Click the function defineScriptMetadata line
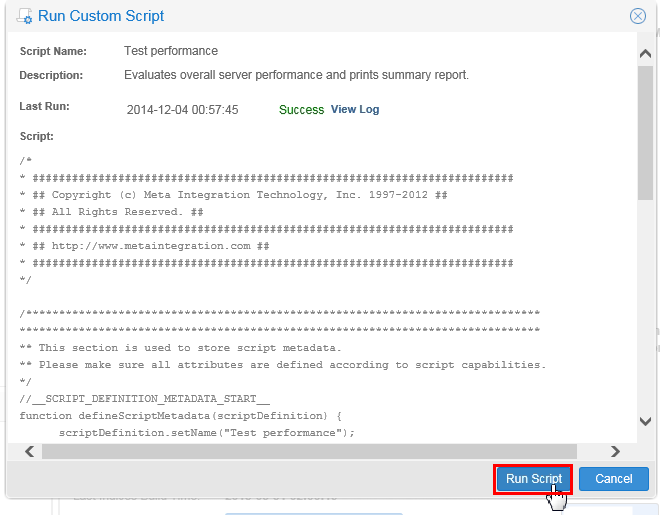660x515 pixels. click(x=181, y=416)
